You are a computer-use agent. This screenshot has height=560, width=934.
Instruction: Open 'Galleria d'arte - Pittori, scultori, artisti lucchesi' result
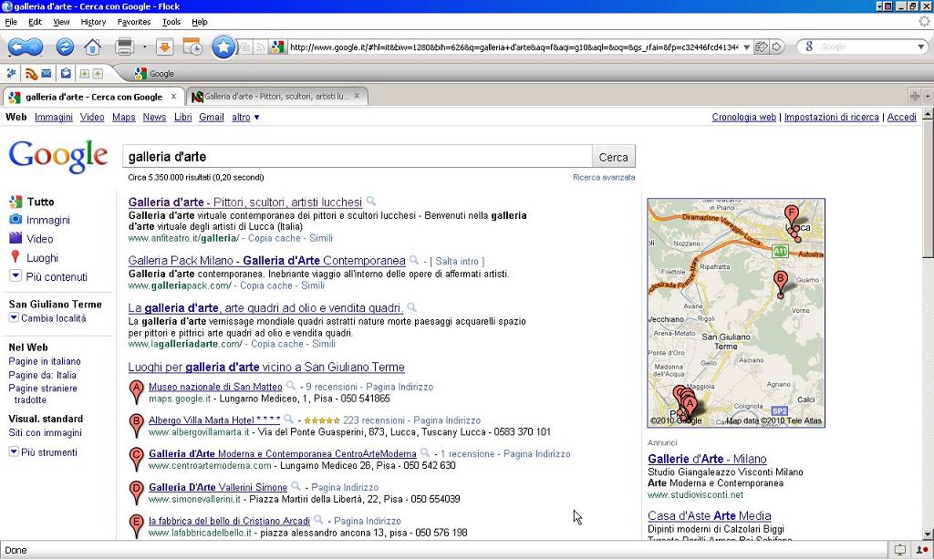coord(244,202)
